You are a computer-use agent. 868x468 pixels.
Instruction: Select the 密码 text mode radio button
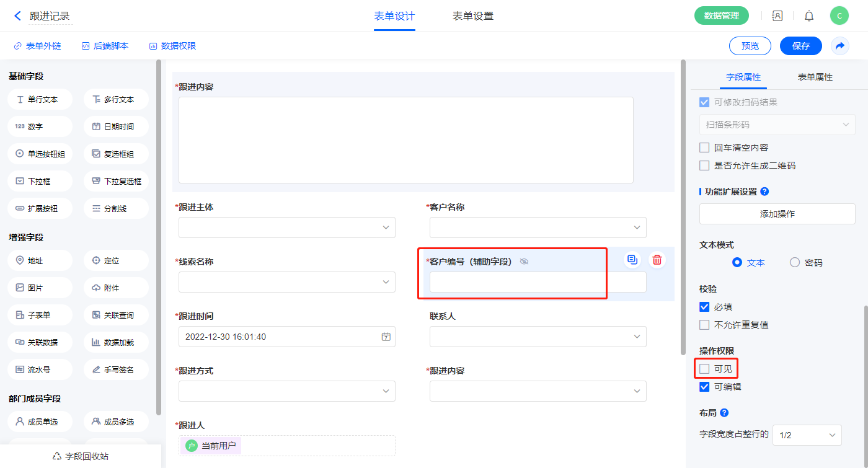pyautogui.click(x=795, y=262)
